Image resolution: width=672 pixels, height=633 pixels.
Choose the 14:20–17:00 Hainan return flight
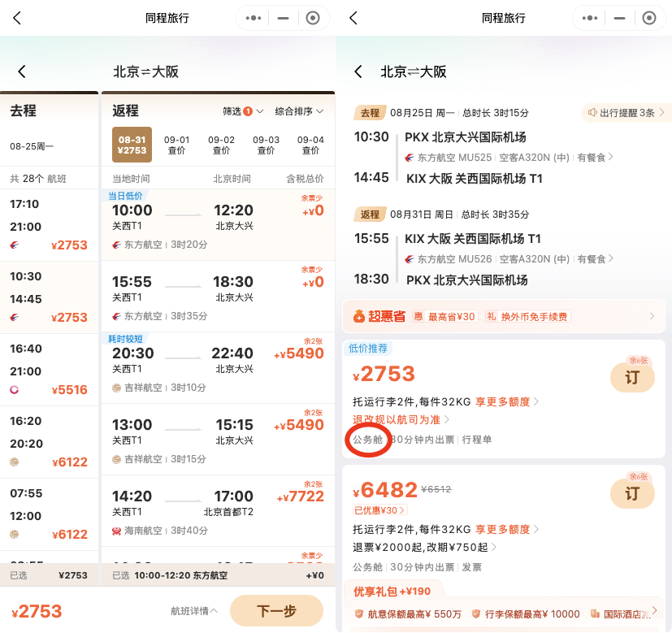click(x=218, y=511)
